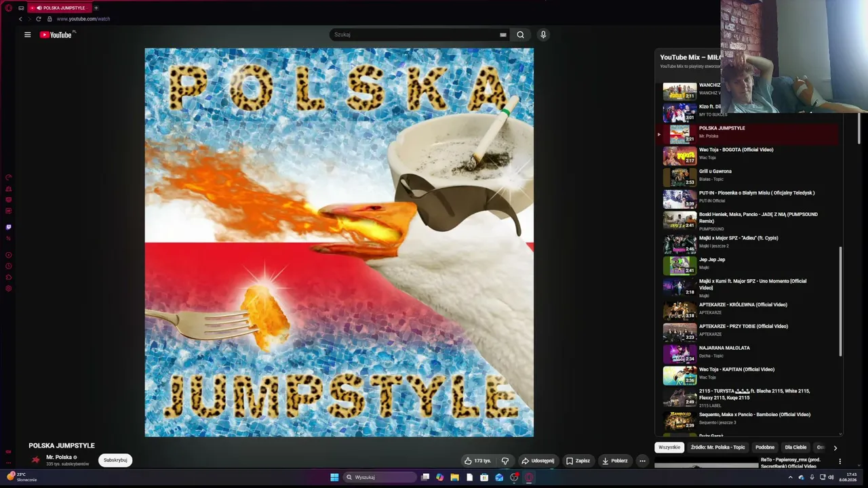The height and width of the screenshot is (488, 868).
Task: Play Grill u Gawrona from the playlist
Action: (x=749, y=178)
